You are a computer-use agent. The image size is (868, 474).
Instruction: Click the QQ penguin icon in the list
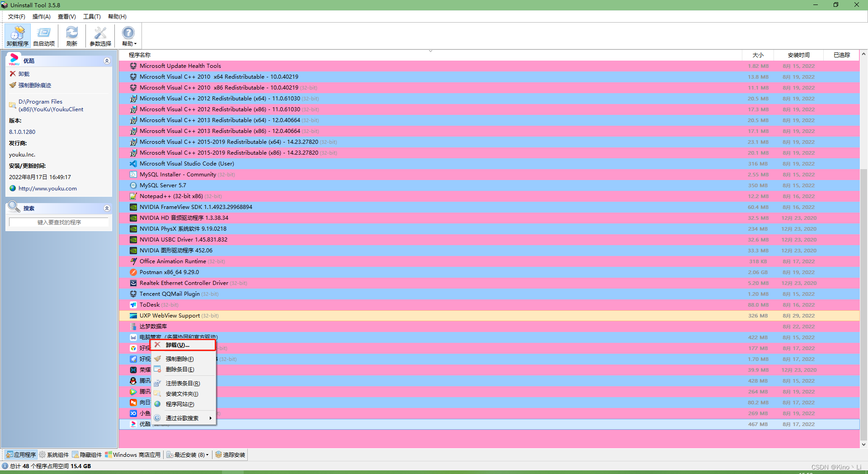tap(133, 381)
